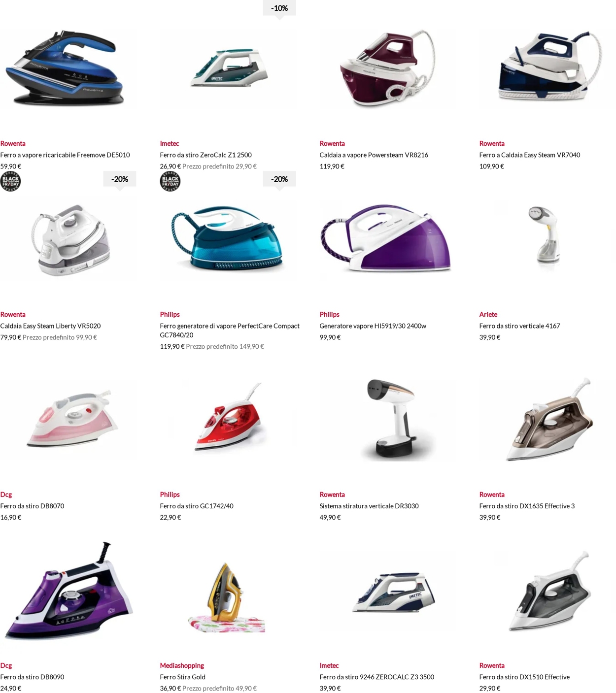The width and height of the screenshot is (616, 693).
Task: Open Ferro da stiro DX1510 Effective link
Action: 524,677
